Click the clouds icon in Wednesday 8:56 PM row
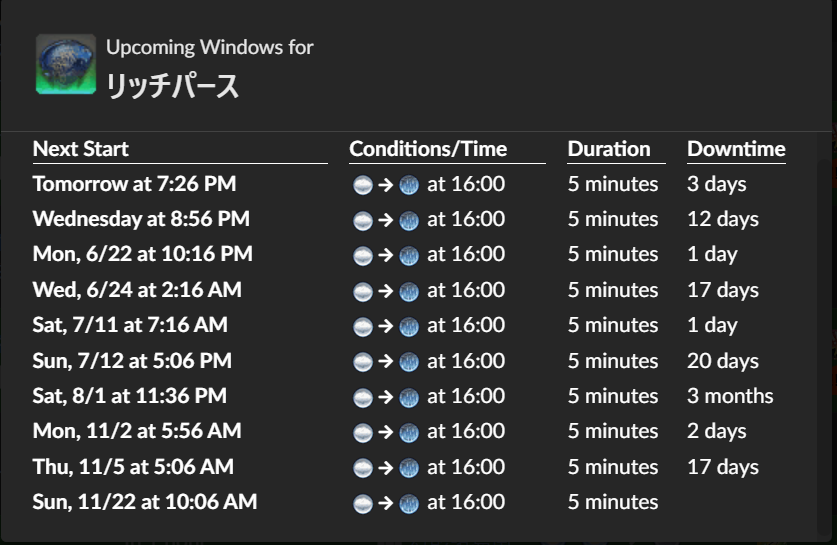The width and height of the screenshot is (837, 545). [x=362, y=220]
